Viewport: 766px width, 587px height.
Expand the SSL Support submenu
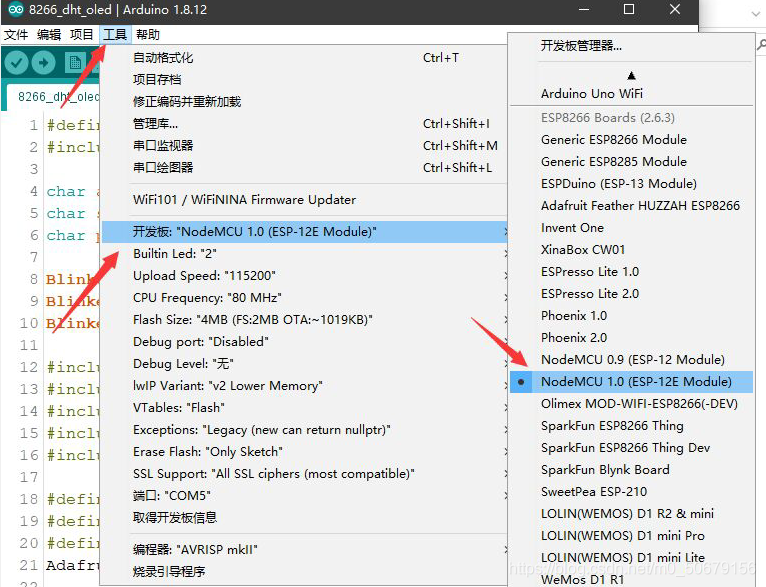pyautogui.click(x=305, y=474)
